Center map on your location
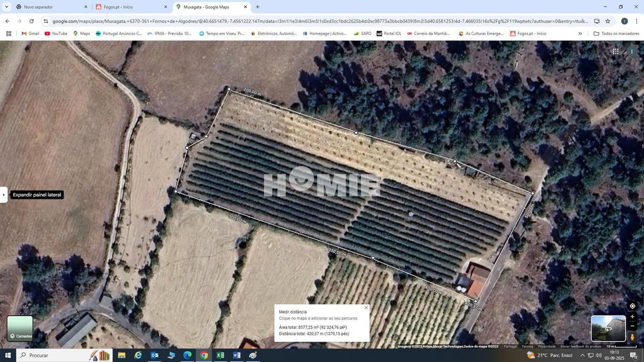 coord(632,306)
